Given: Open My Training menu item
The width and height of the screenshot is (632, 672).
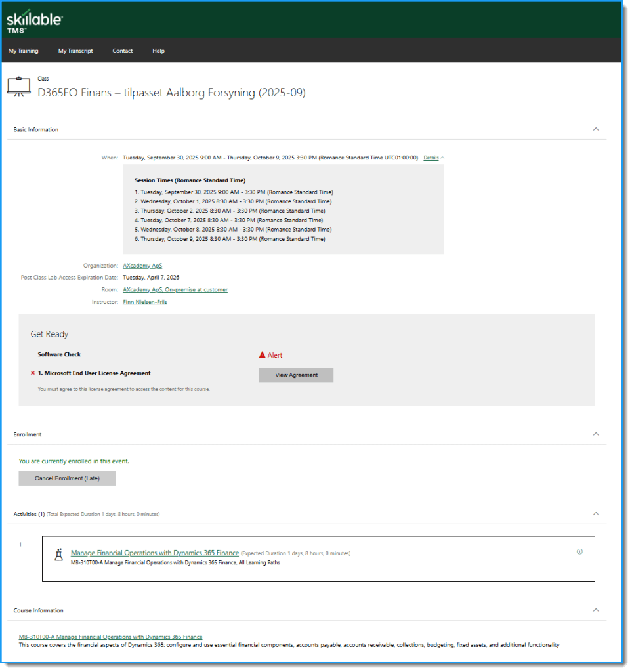Looking at the screenshot, I should (x=23, y=51).
